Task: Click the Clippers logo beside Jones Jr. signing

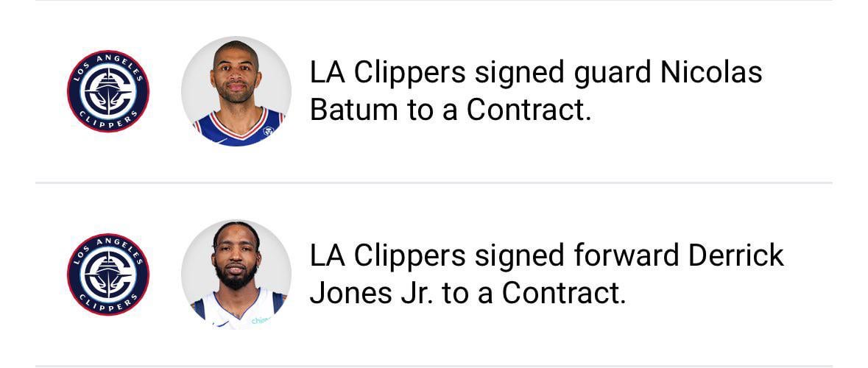Action: [x=108, y=275]
